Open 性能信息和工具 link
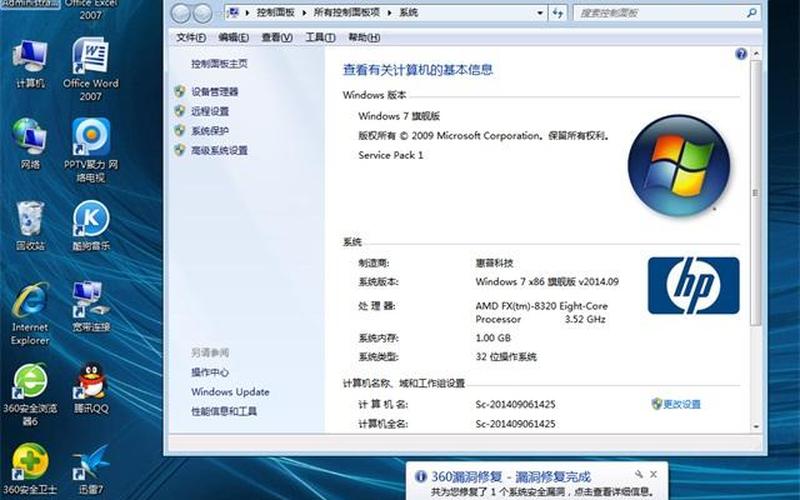Viewport: 800px width, 500px height. point(224,411)
